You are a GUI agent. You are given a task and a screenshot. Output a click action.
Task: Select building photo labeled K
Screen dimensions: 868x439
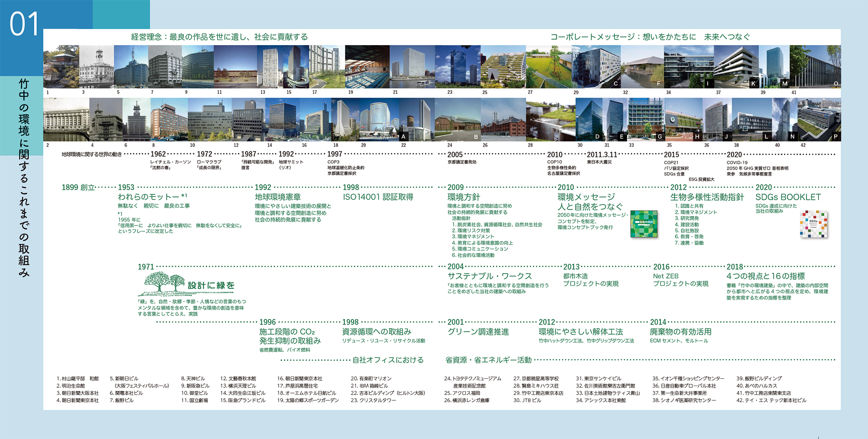(x=736, y=67)
